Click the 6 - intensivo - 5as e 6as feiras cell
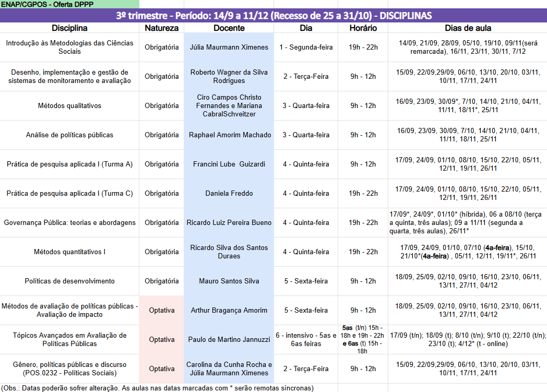Image resolution: width=547 pixels, height=392 pixels. [306, 339]
